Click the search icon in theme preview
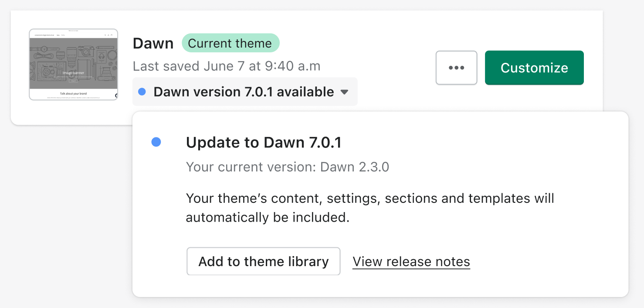 (x=105, y=35)
